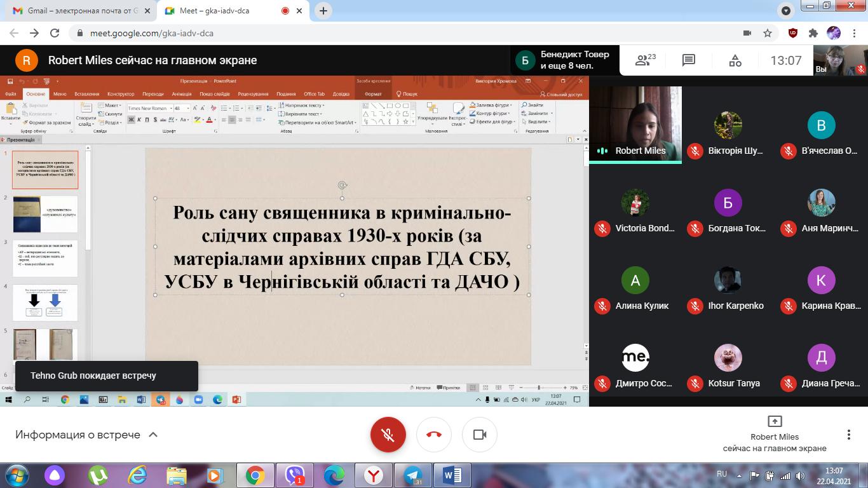Select В'ячеслав О... participant avatar
This screenshot has width=868, height=488.
click(821, 125)
